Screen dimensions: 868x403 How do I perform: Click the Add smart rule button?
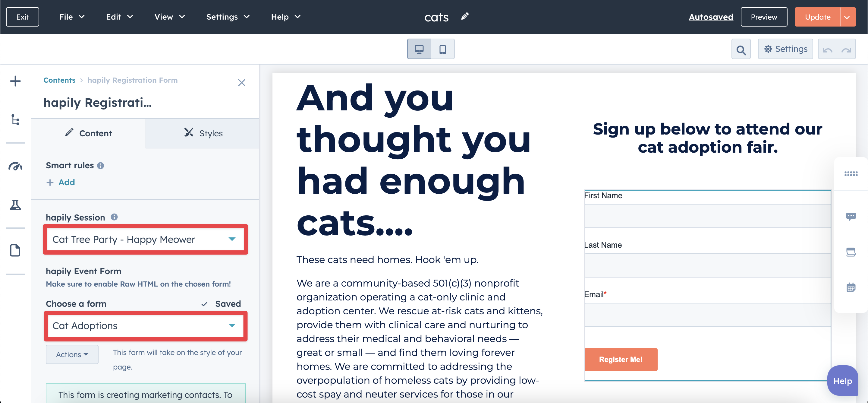[x=61, y=182]
